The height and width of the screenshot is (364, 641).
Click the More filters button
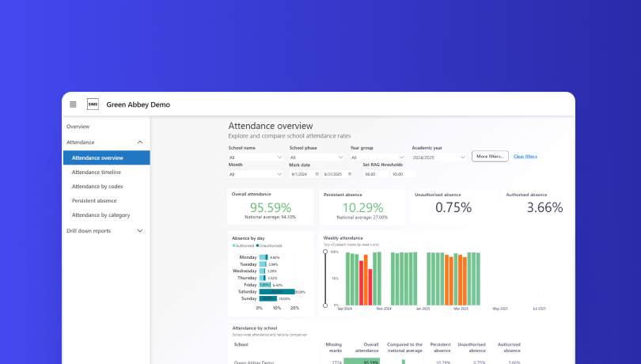(490, 157)
